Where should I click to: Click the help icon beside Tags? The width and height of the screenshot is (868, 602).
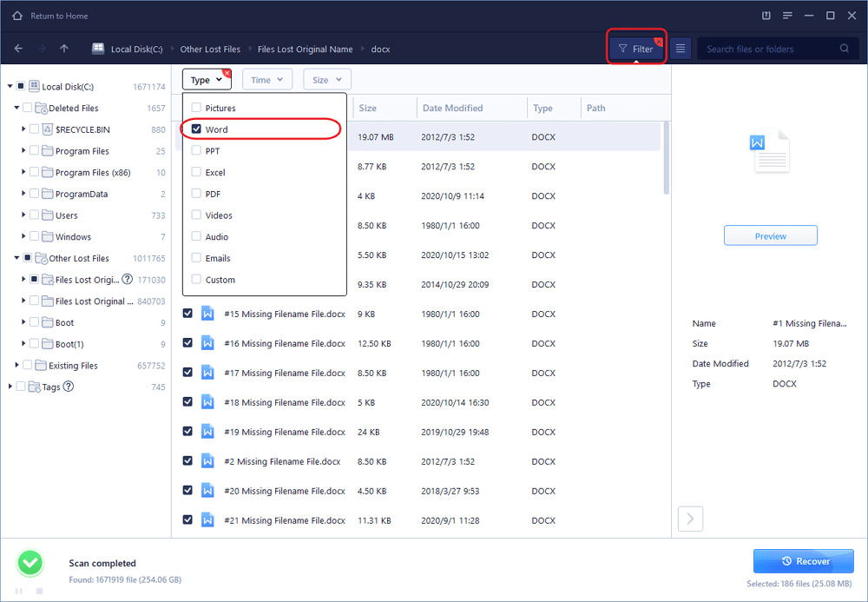(x=69, y=387)
